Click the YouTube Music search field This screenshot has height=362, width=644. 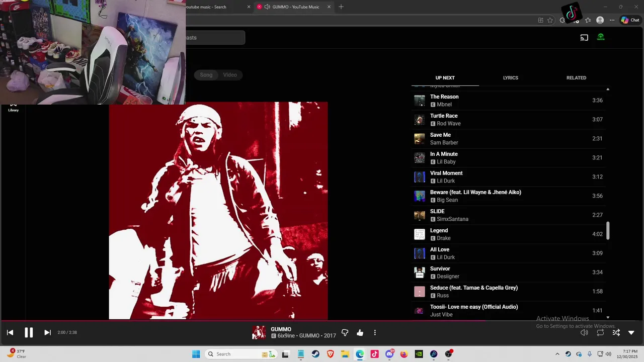click(x=215, y=38)
